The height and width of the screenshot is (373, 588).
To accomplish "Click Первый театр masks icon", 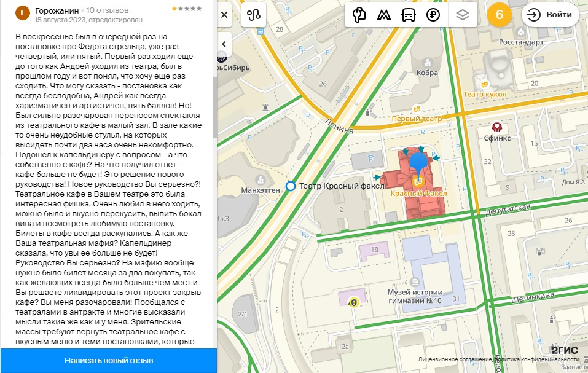I will [416, 109].
